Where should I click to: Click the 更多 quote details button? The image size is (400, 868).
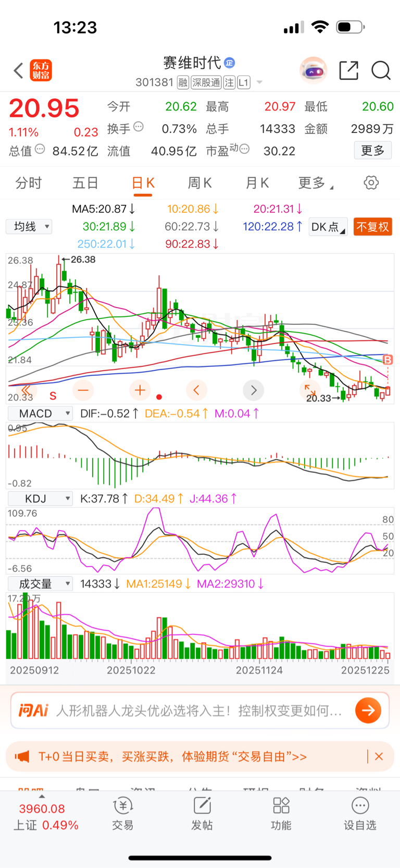[x=372, y=151]
